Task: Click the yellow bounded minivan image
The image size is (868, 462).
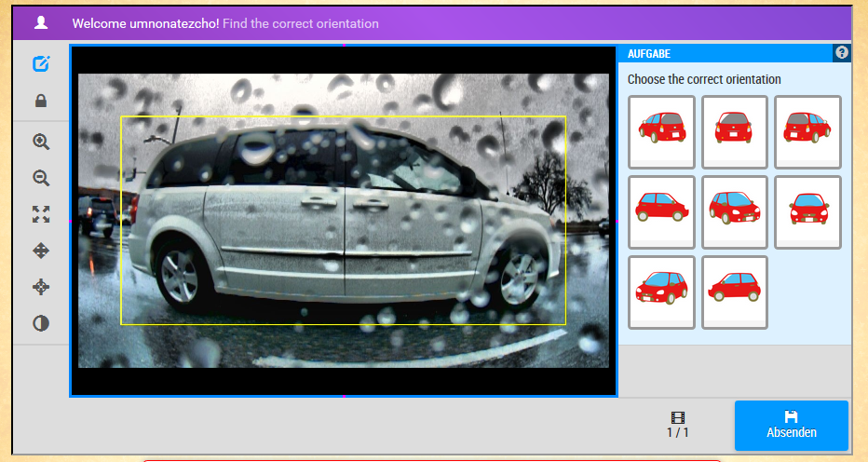Action: 344,221
